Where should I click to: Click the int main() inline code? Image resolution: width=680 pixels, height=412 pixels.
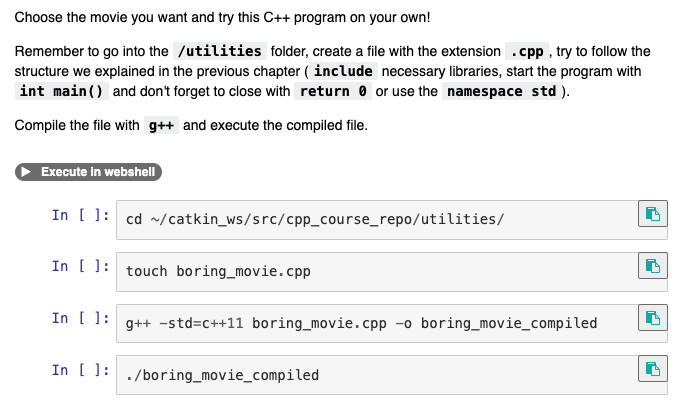pyautogui.click(x=62, y=91)
